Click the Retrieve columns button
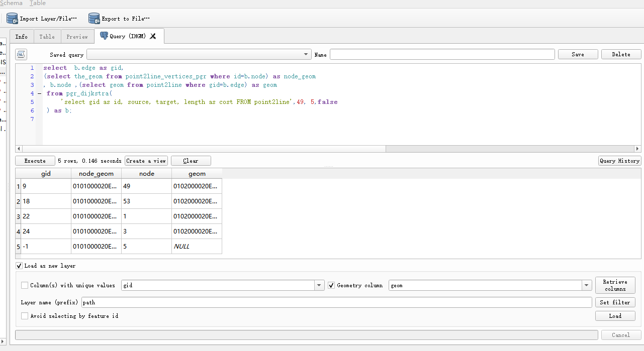 tap(615, 285)
